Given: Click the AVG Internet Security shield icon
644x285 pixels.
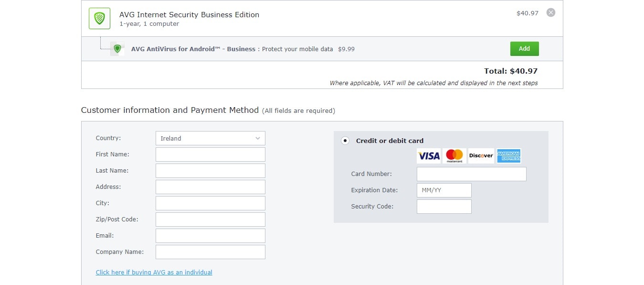Looking at the screenshot, I should click(99, 18).
